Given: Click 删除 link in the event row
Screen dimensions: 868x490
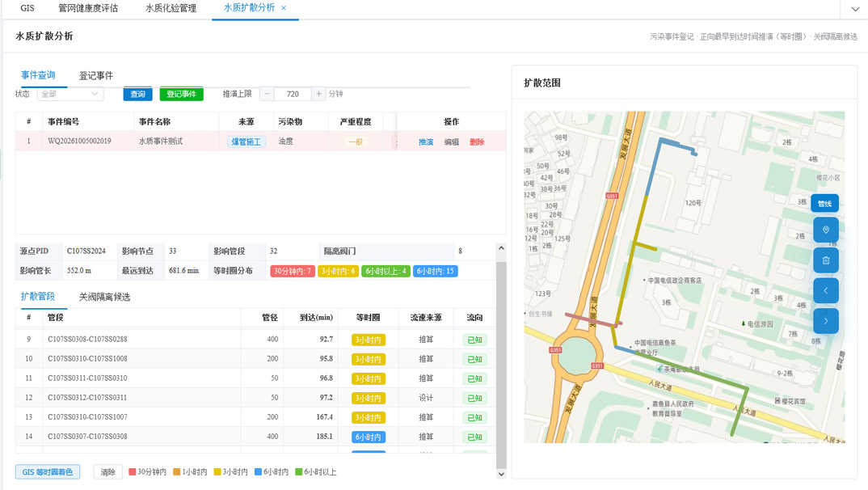Looking at the screenshot, I should point(477,142).
